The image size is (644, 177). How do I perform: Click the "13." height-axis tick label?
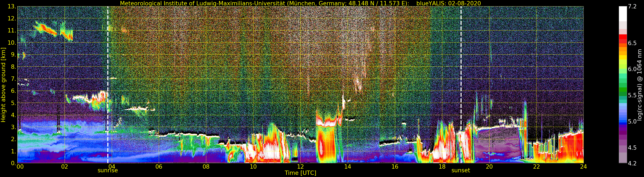coord(12,6)
